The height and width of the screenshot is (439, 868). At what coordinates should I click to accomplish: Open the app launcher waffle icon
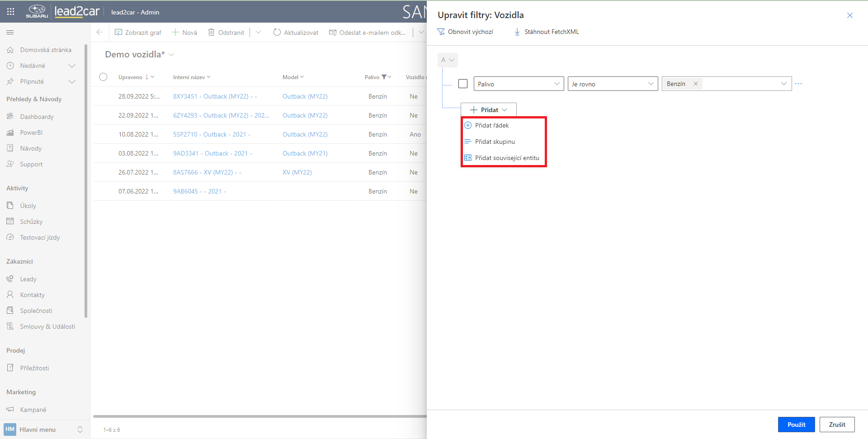point(10,12)
